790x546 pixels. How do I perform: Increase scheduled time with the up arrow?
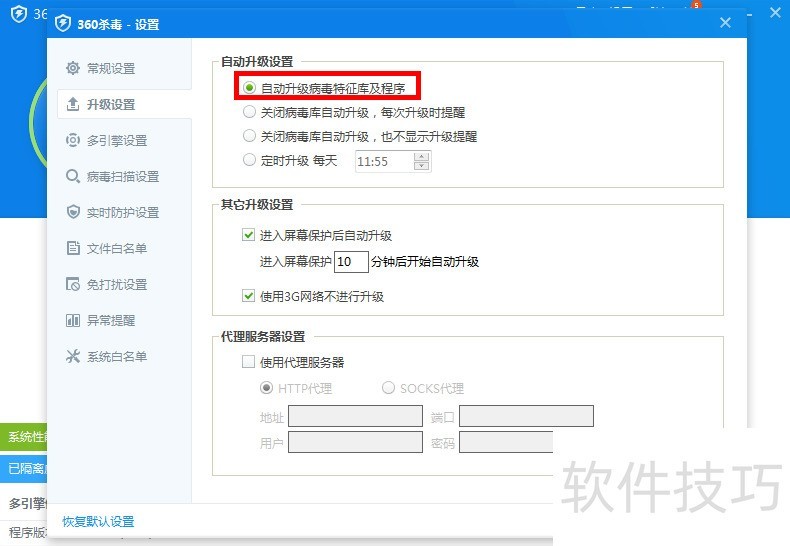[x=422, y=157]
